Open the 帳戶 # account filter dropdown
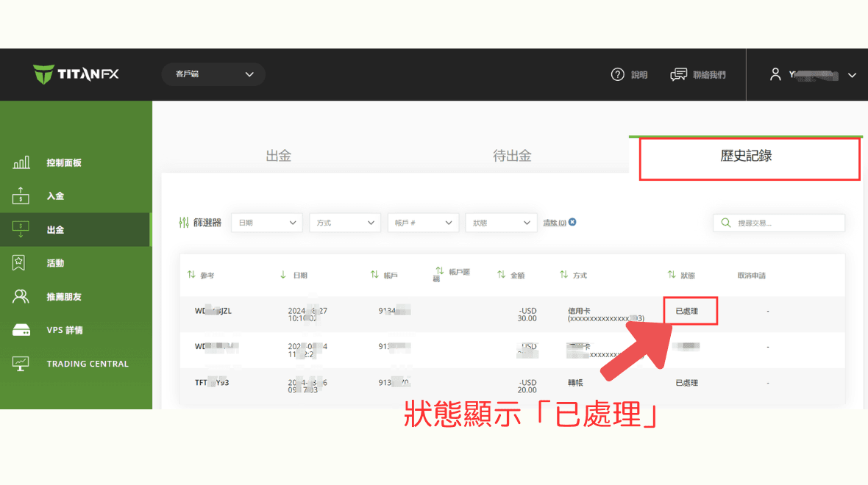Image resolution: width=868 pixels, height=485 pixels. pos(423,223)
